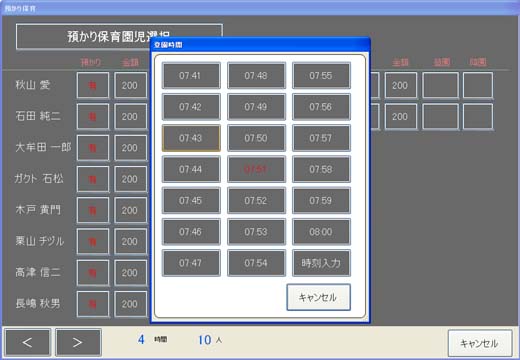The image size is (520, 360).
Task: Choose the 07:47 time slot
Action: tap(191, 263)
